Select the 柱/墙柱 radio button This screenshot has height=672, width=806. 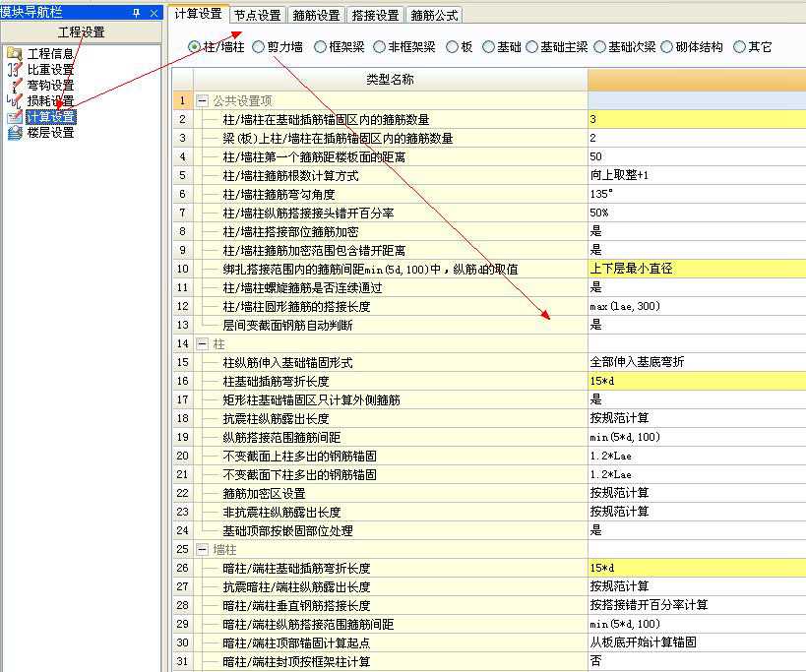pyautogui.click(x=194, y=47)
